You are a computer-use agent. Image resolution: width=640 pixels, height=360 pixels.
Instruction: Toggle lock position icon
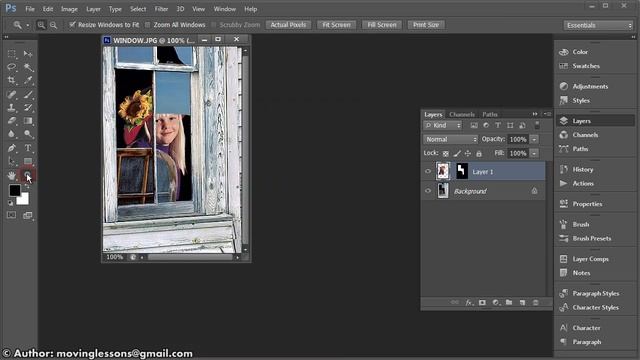468,153
